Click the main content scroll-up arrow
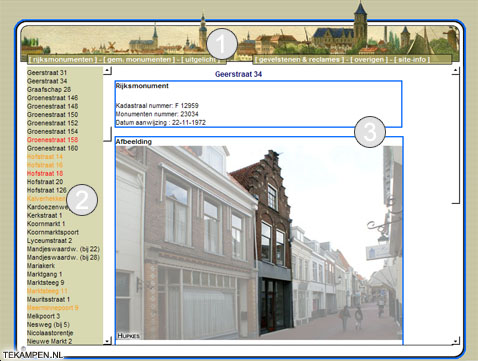This screenshot has height=361, width=478. tap(456, 71)
